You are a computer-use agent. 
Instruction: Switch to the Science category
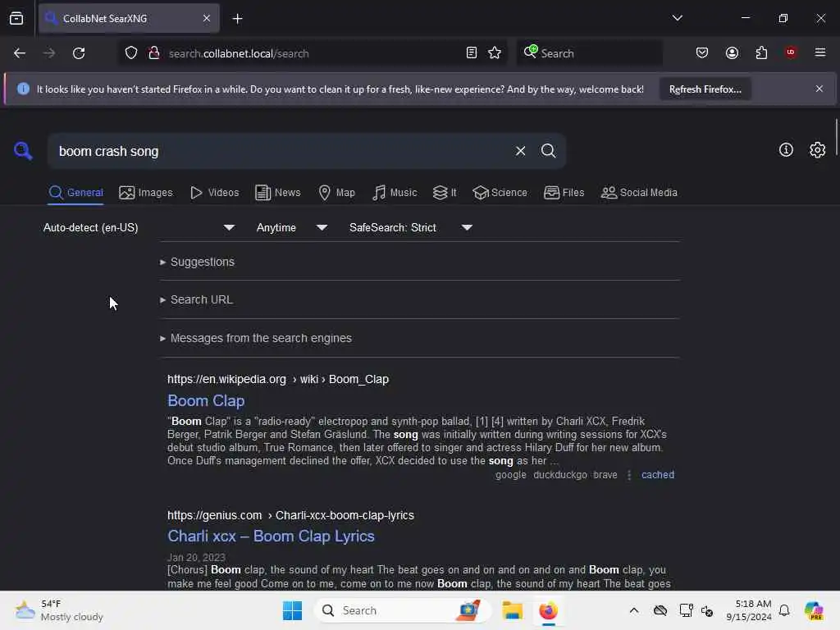[x=500, y=192]
